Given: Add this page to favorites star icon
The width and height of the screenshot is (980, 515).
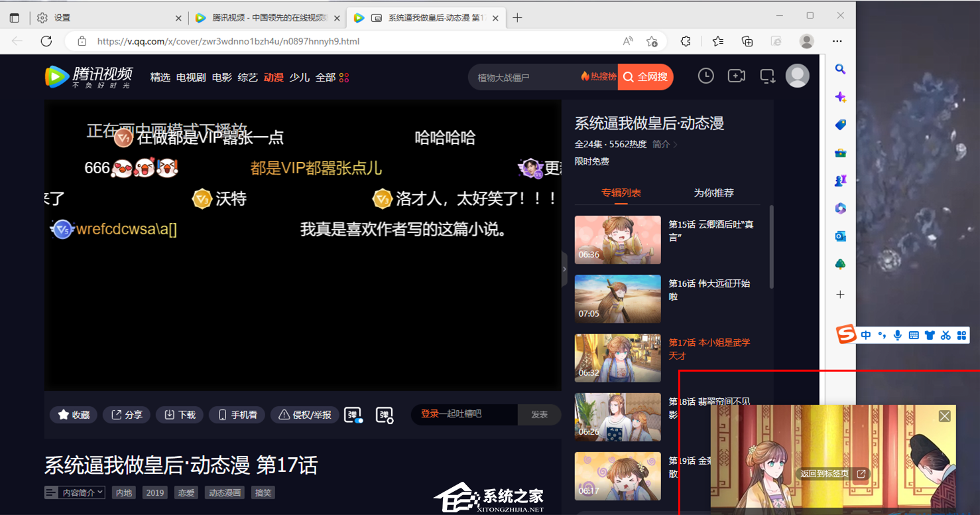Looking at the screenshot, I should (x=652, y=41).
